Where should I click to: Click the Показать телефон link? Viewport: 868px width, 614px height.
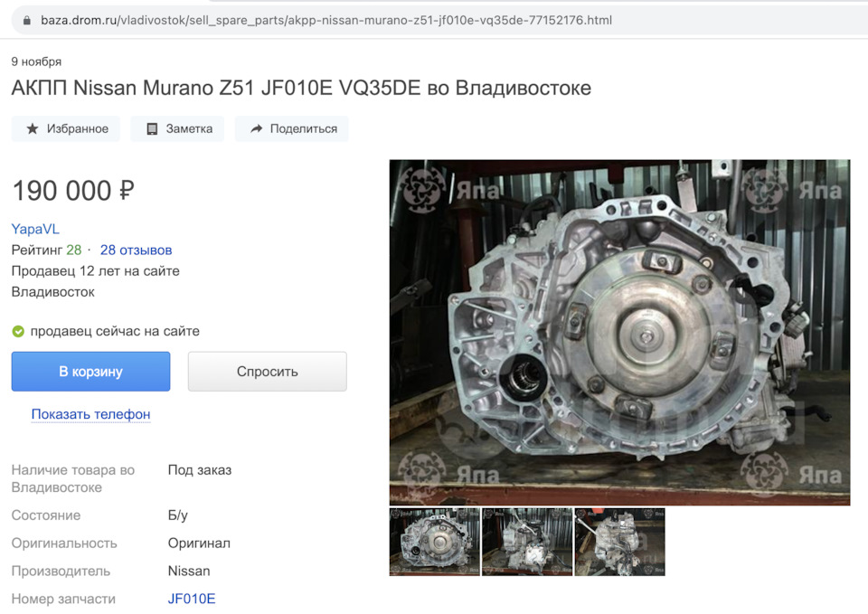click(90, 414)
